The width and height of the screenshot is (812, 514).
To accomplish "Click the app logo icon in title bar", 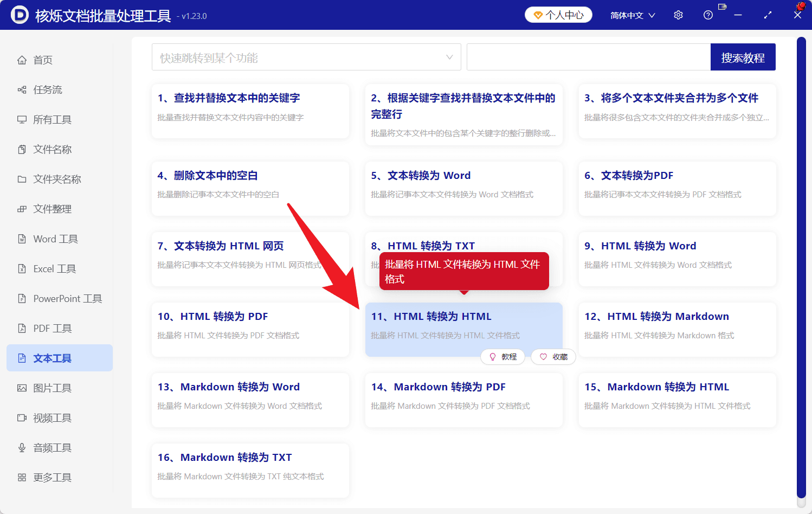I will [20, 15].
